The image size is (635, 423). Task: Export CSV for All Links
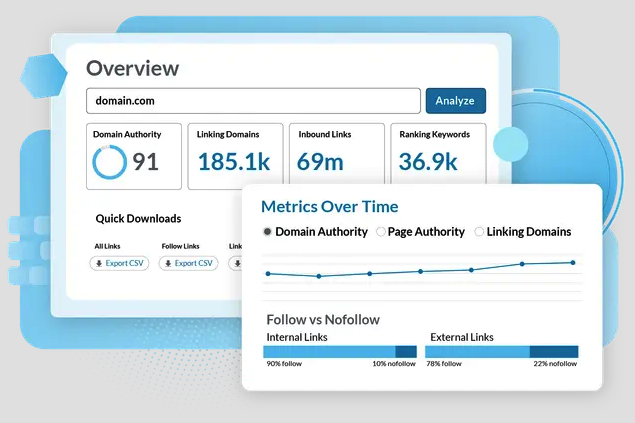[119, 263]
